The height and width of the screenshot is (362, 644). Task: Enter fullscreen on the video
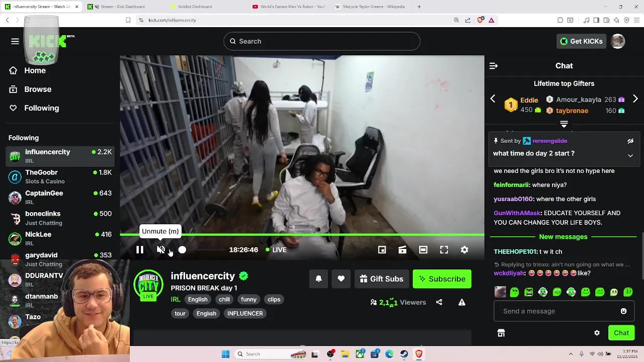[x=444, y=250]
